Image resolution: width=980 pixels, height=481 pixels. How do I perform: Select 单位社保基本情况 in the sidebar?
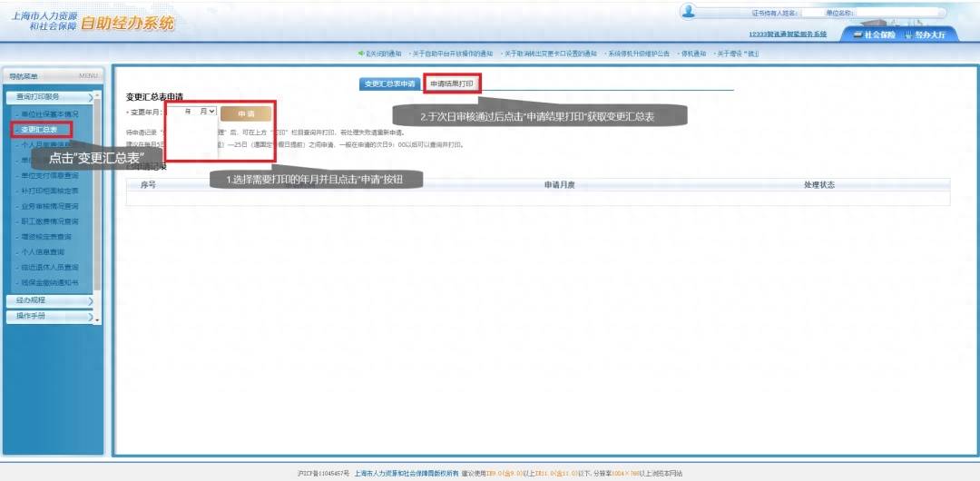coord(49,114)
